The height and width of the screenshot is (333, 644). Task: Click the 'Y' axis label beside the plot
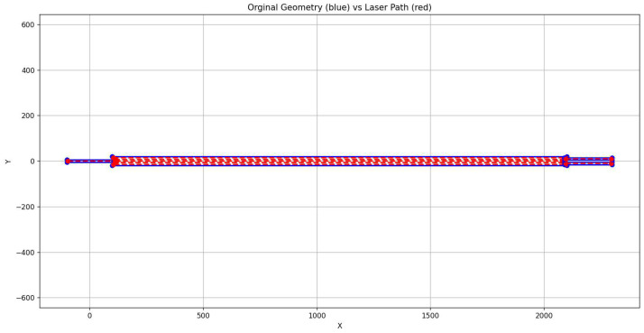tap(8, 162)
